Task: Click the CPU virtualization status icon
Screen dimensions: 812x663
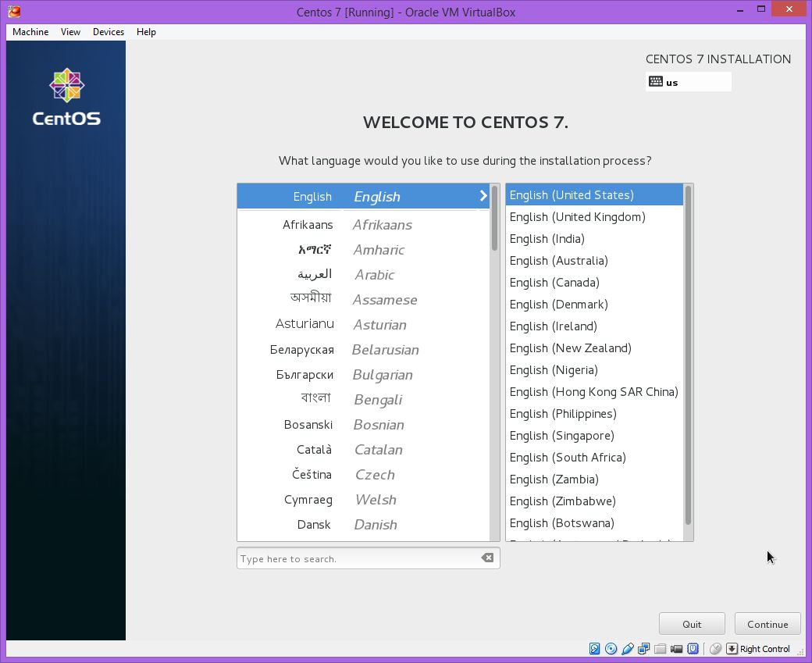Action: (693, 648)
